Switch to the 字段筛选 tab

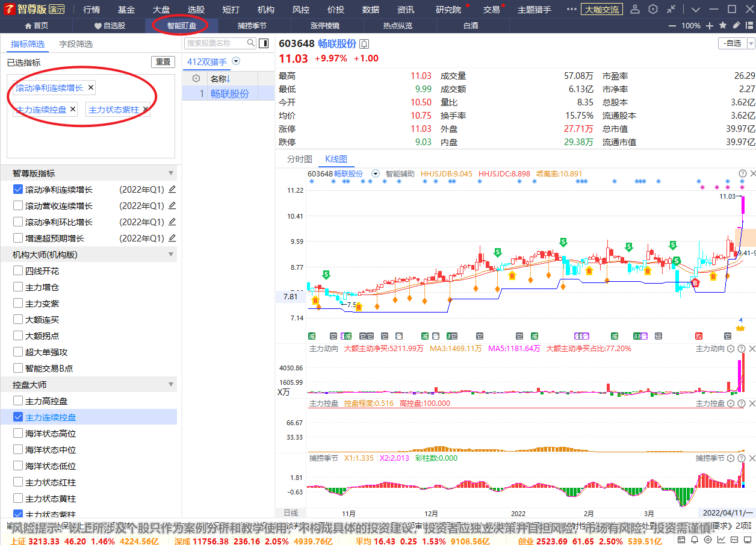(76, 44)
